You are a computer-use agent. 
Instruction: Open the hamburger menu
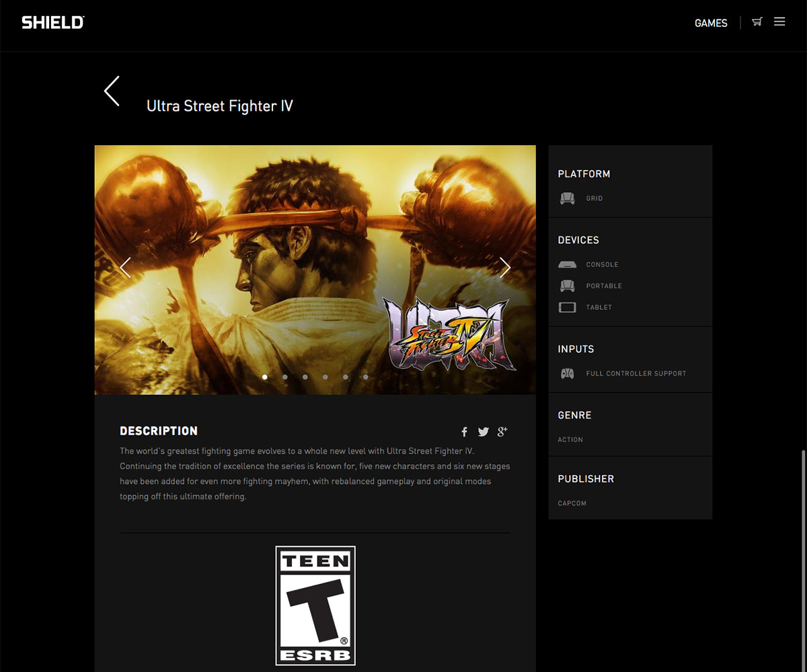(x=779, y=22)
